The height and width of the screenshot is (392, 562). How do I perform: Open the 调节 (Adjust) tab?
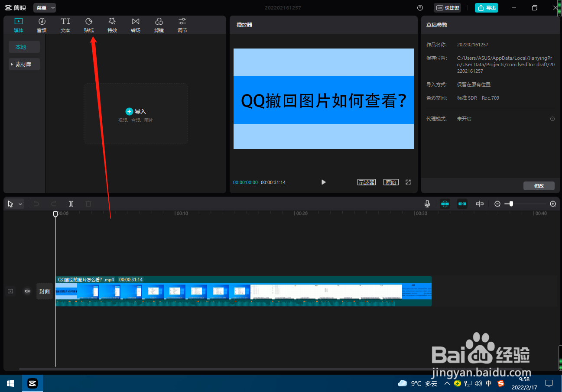click(x=182, y=25)
